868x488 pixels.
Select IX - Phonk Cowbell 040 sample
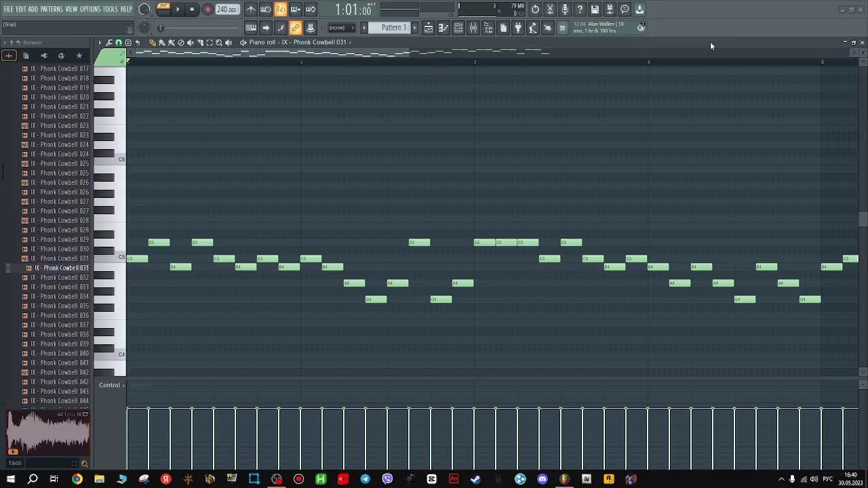click(60, 353)
